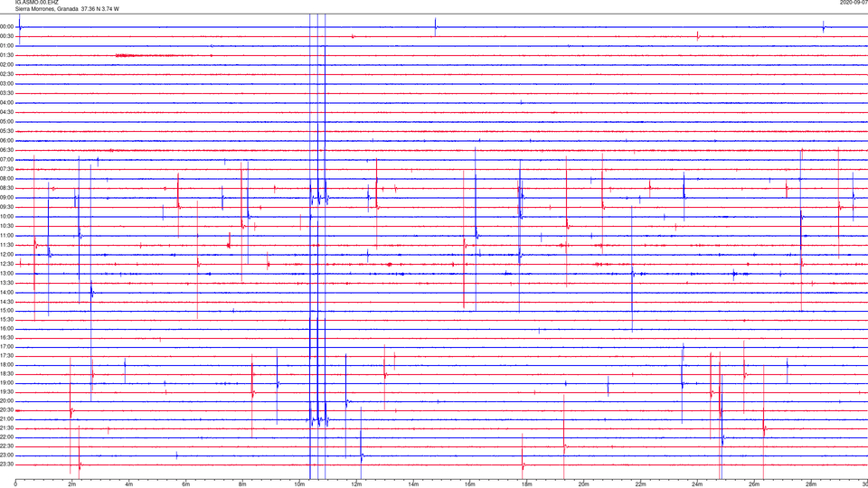Select the 07:30 time row label

click(x=7, y=169)
